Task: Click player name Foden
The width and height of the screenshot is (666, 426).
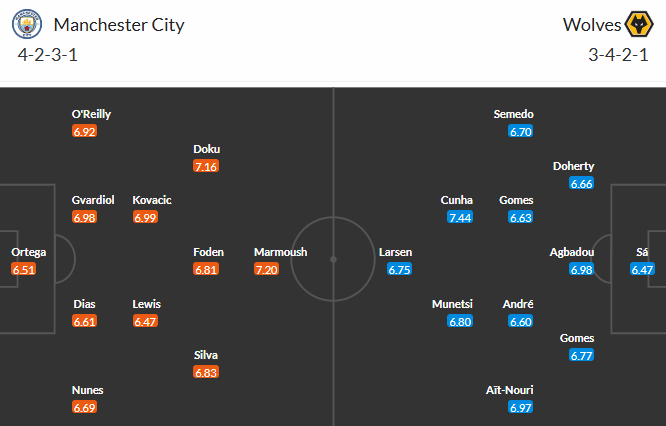Action: [x=208, y=252]
